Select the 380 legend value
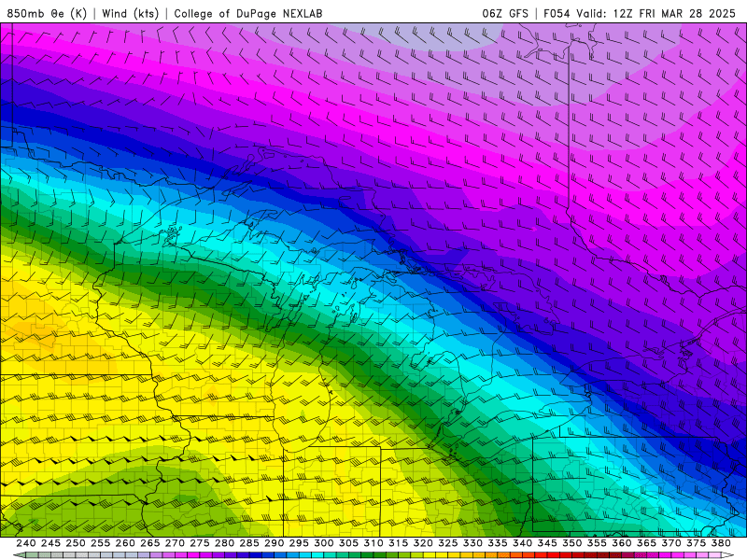Screen dimensions: 747x560 pyautogui.click(x=722, y=543)
